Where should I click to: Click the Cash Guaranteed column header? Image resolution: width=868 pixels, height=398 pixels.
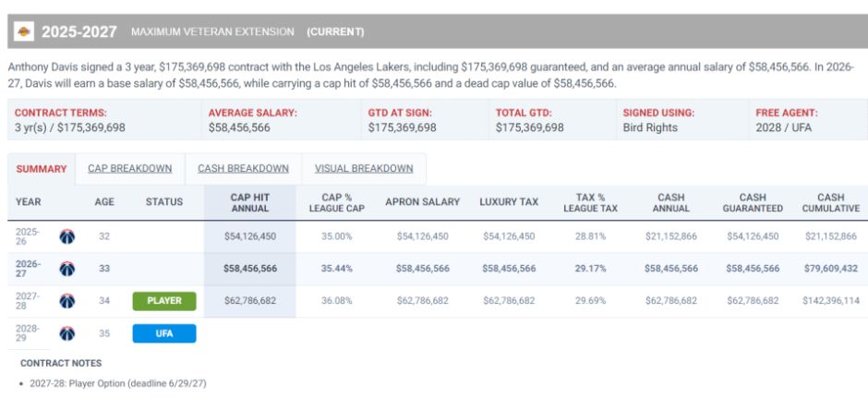753,202
